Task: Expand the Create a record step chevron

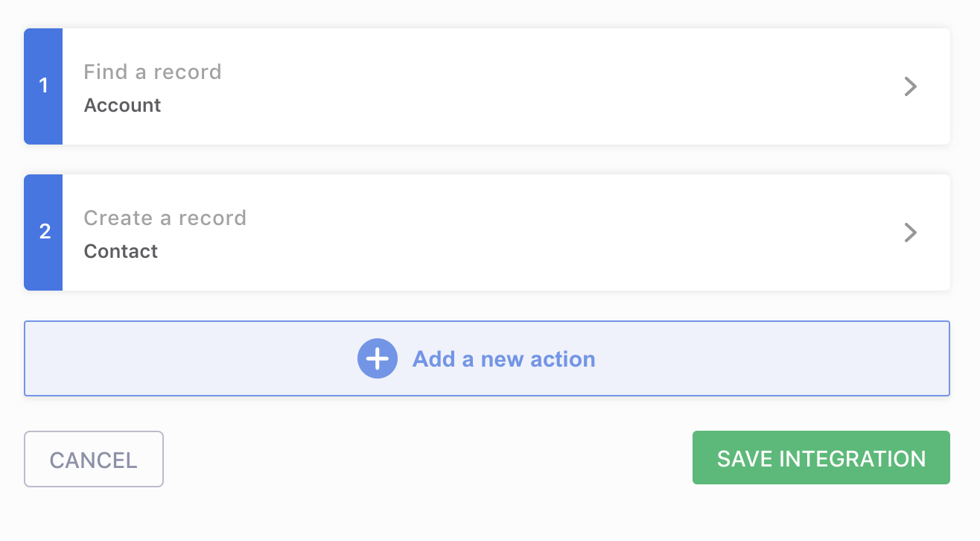Action: tap(910, 232)
